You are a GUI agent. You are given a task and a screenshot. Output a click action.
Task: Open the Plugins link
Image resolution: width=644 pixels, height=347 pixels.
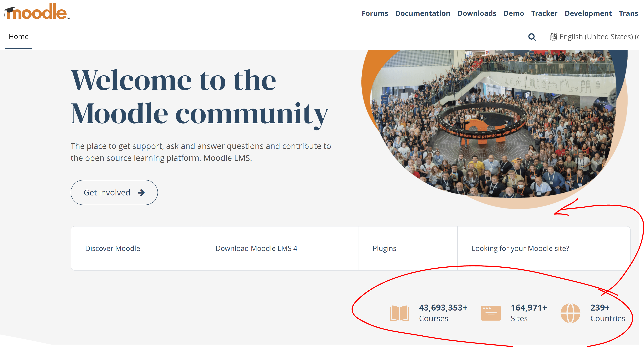384,248
